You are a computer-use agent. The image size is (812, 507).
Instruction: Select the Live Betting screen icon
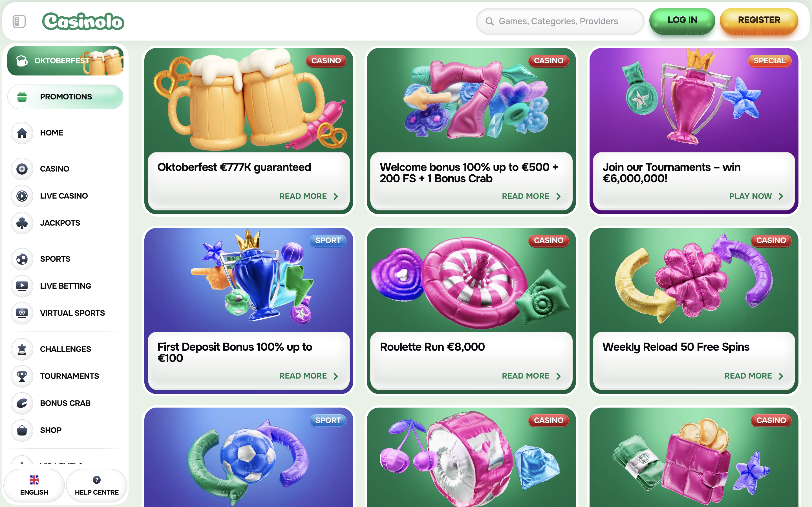point(22,286)
